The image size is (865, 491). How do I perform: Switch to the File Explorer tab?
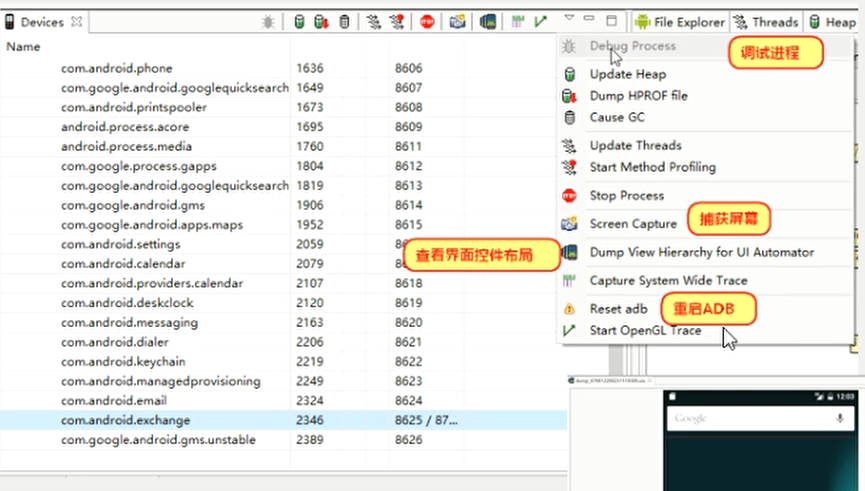tap(680, 22)
